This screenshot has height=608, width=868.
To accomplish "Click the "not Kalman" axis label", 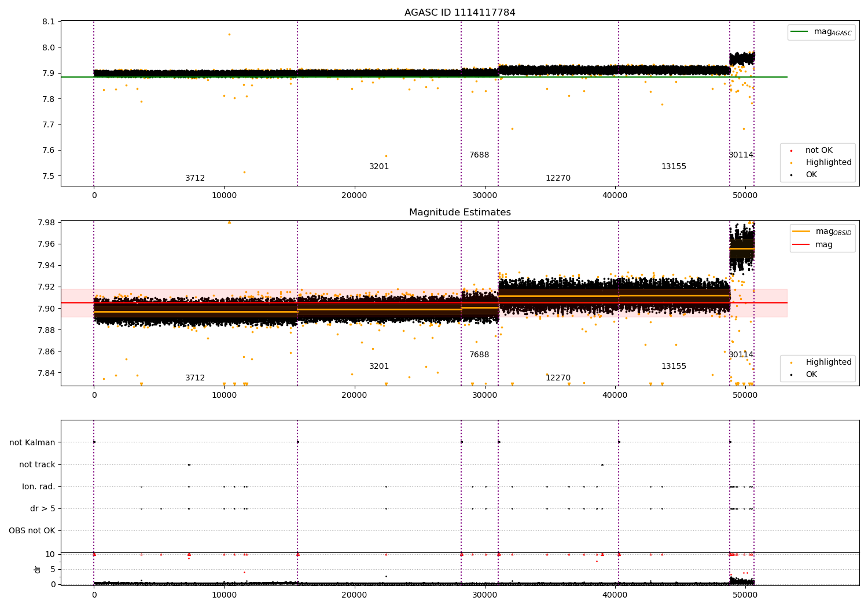I will (32, 443).
